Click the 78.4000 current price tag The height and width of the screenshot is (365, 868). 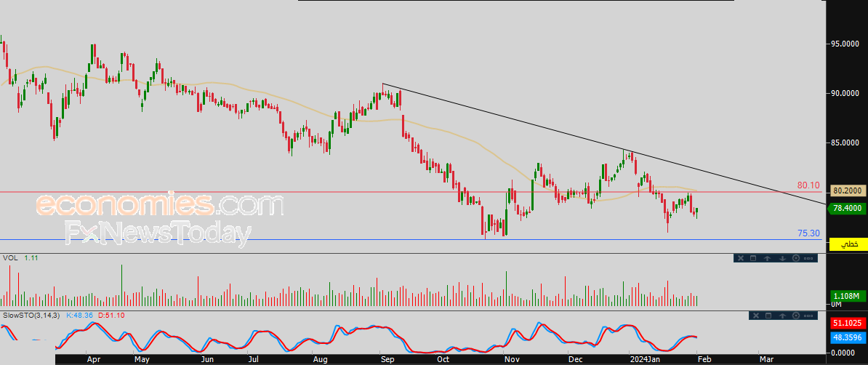pos(846,209)
